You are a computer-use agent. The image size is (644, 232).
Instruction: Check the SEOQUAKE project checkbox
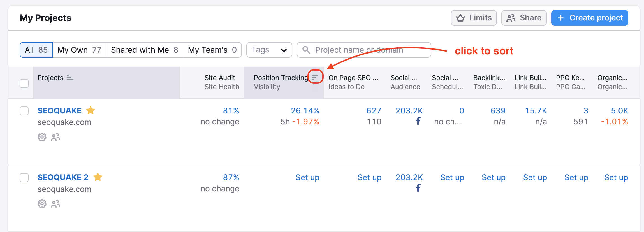(x=24, y=111)
